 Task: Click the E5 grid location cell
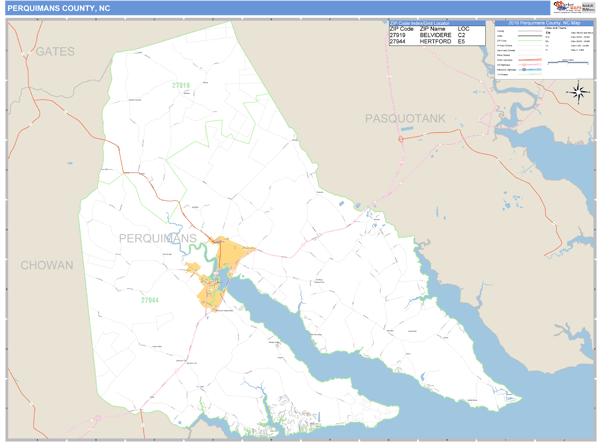(462, 42)
